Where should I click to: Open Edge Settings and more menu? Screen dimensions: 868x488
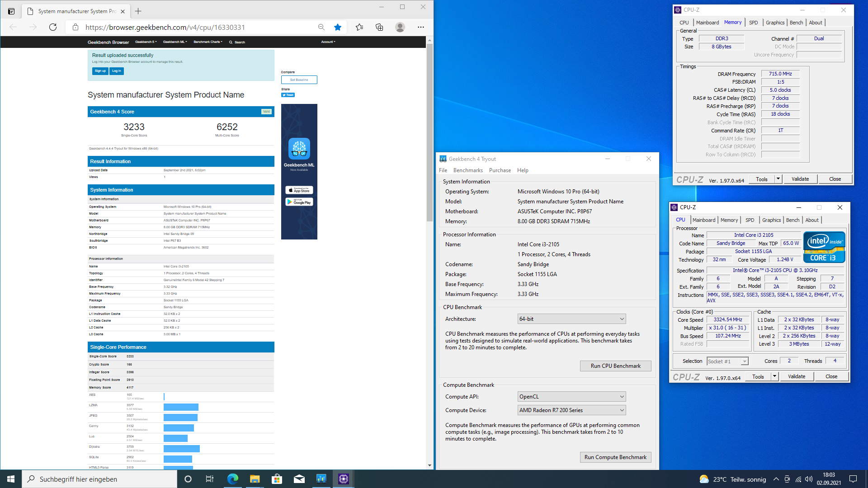click(x=421, y=27)
